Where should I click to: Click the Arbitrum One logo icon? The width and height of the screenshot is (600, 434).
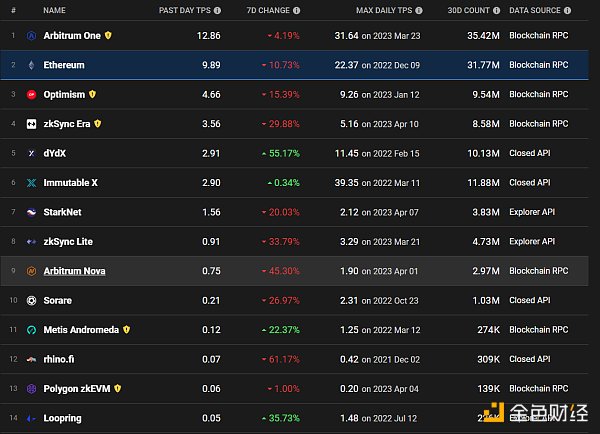coord(31,35)
